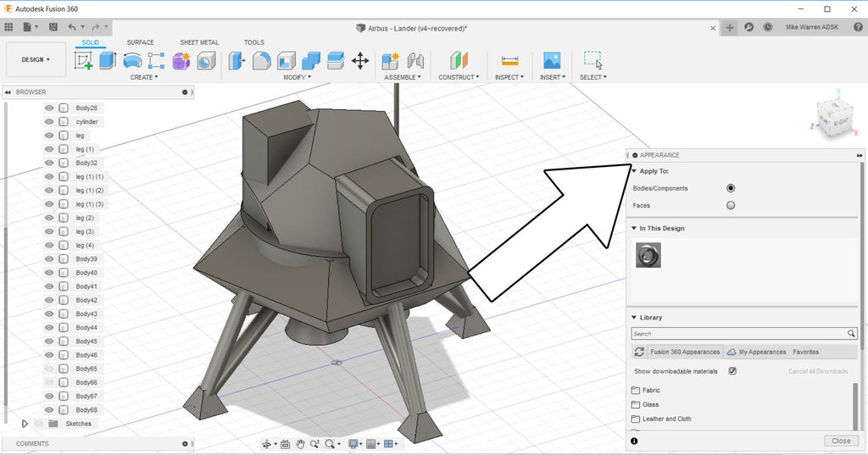Click the Create Sketch tool icon

tap(83, 61)
